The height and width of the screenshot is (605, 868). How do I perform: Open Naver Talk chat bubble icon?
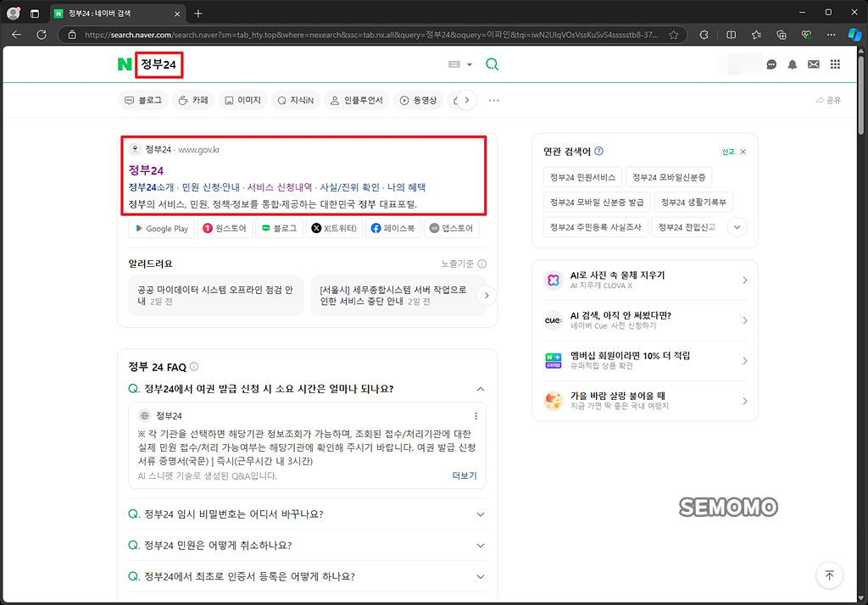[x=771, y=64]
